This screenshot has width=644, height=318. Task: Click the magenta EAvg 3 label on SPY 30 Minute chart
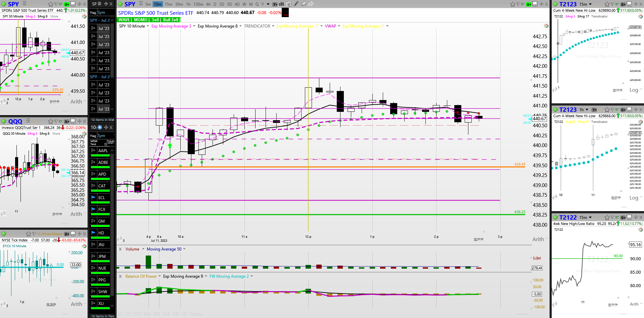pyautogui.click(x=30, y=16)
